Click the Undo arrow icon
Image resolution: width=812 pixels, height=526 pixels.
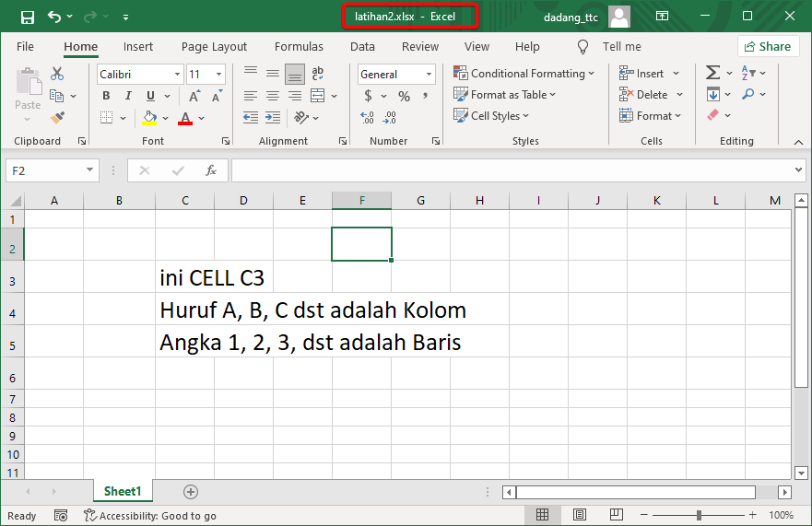(x=54, y=17)
